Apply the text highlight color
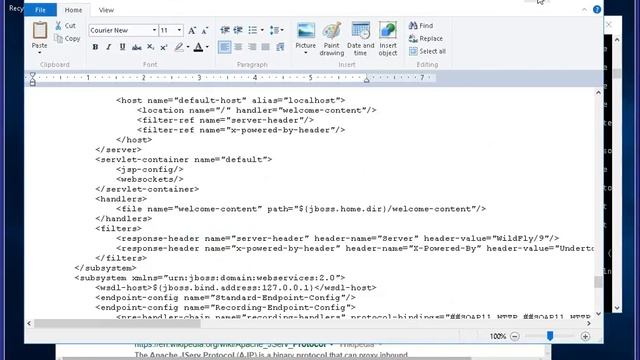 point(179,47)
